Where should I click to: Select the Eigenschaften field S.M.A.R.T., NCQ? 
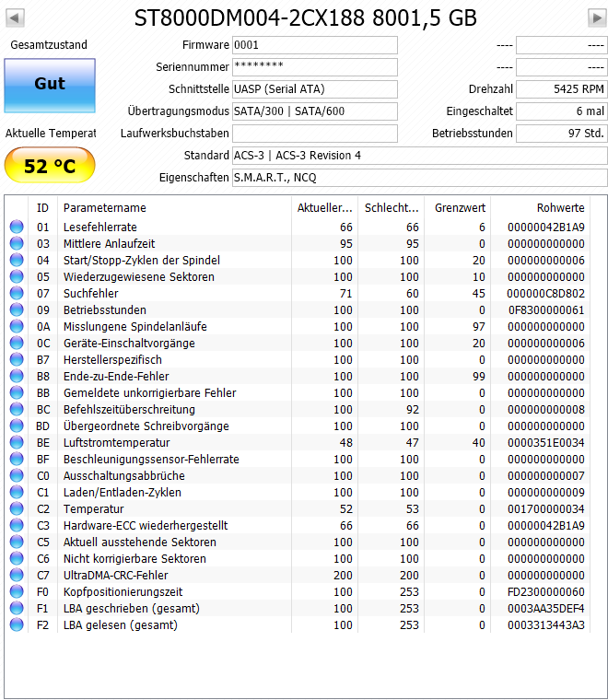tap(420, 178)
